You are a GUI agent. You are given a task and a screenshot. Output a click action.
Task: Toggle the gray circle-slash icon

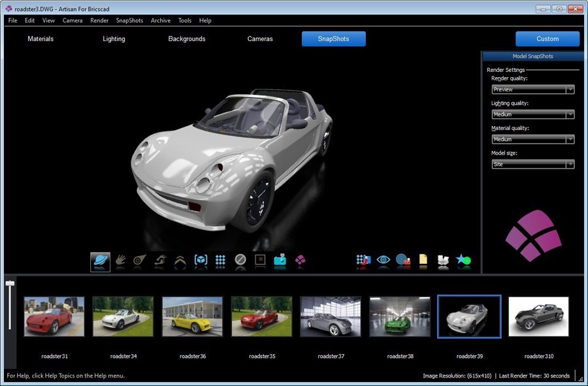(x=240, y=261)
